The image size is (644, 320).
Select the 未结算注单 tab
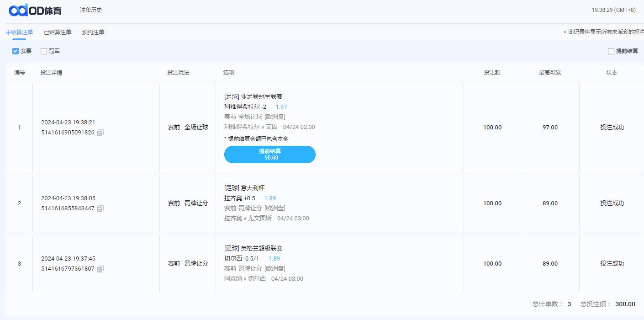pyautogui.click(x=19, y=32)
